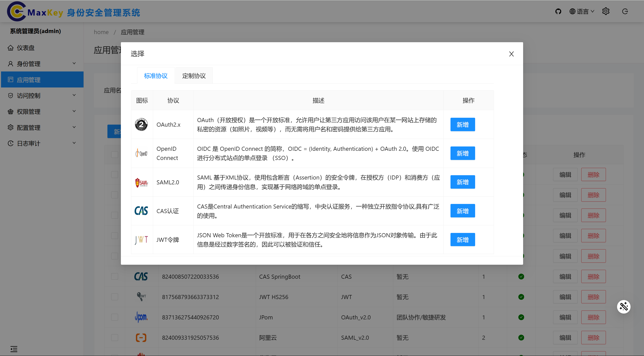Screen dimensions: 644x356
Task: Select the 标准协议 tab
Action: [x=156, y=75]
